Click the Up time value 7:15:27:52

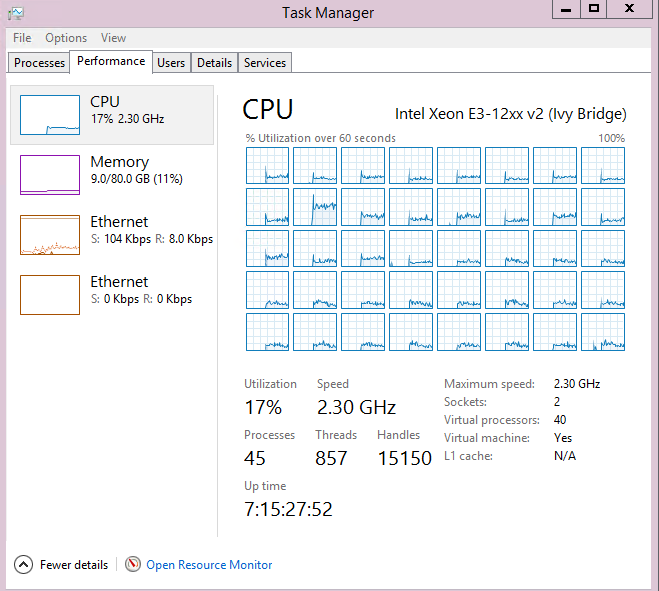[x=288, y=509]
